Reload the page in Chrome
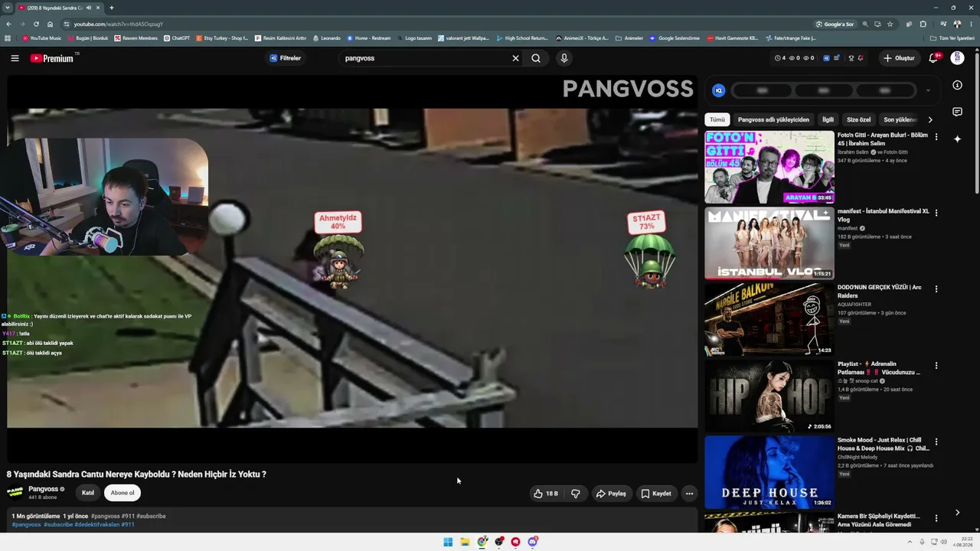Image resolution: width=980 pixels, height=551 pixels. point(36,24)
